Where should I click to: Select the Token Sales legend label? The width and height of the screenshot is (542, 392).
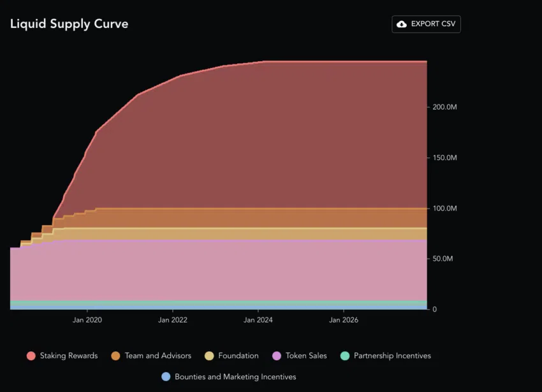tap(306, 356)
